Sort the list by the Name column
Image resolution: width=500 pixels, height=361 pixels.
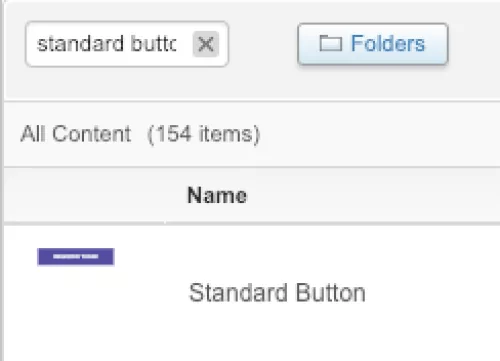pyautogui.click(x=217, y=195)
